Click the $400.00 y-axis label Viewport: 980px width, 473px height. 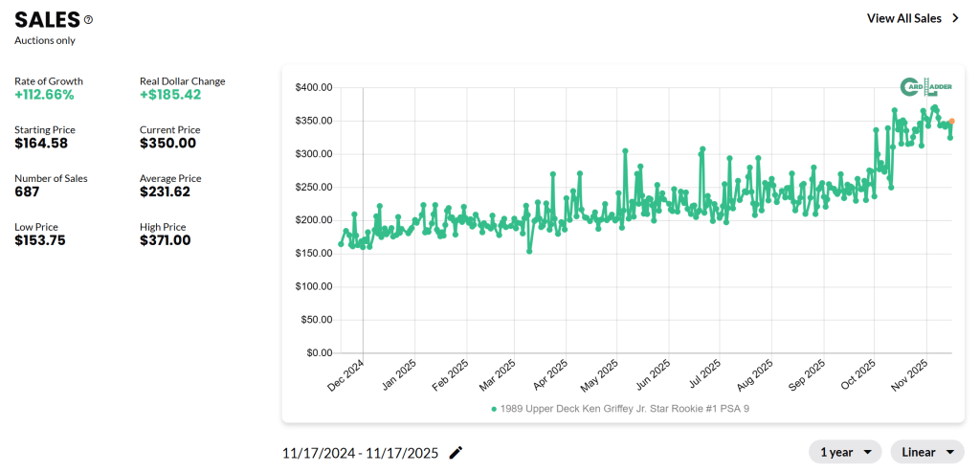(313, 88)
